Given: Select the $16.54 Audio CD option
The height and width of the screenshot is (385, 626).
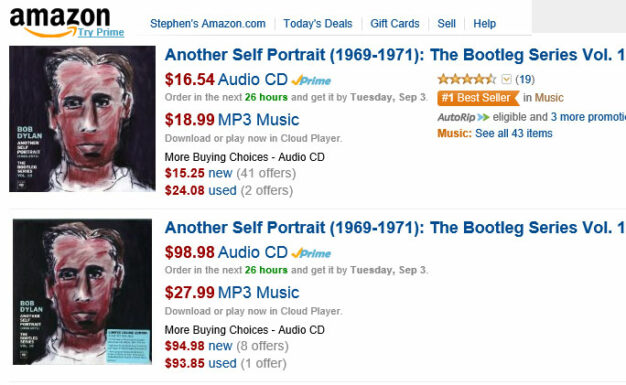Looking at the screenshot, I should pyautogui.click(x=226, y=79).
